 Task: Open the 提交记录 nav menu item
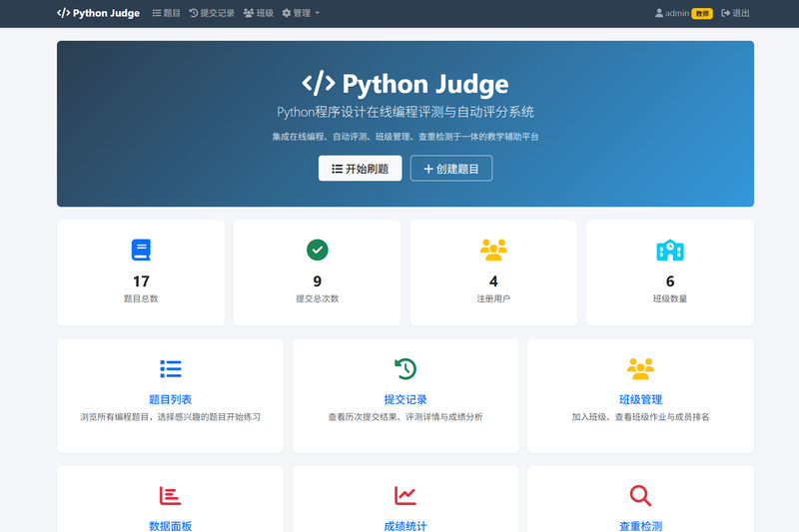coord(212,13)
